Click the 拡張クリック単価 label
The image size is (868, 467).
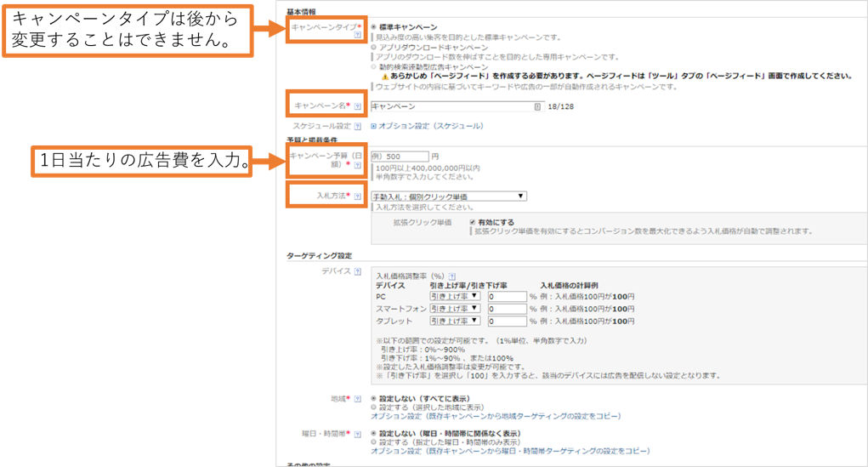pyautogui.click(x=423, y=222)
